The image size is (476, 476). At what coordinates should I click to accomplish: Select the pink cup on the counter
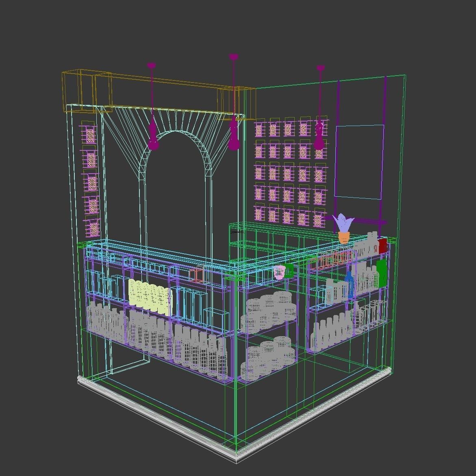coord(279,272)
